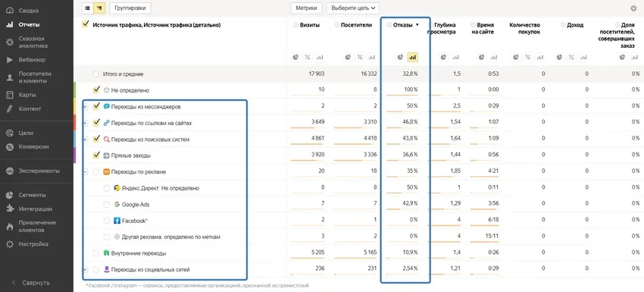The height and width of the screenshot is (292, 644).
Task: Uncheck Переходы из мессенджеров checkbox
Action: pos(96,106)
